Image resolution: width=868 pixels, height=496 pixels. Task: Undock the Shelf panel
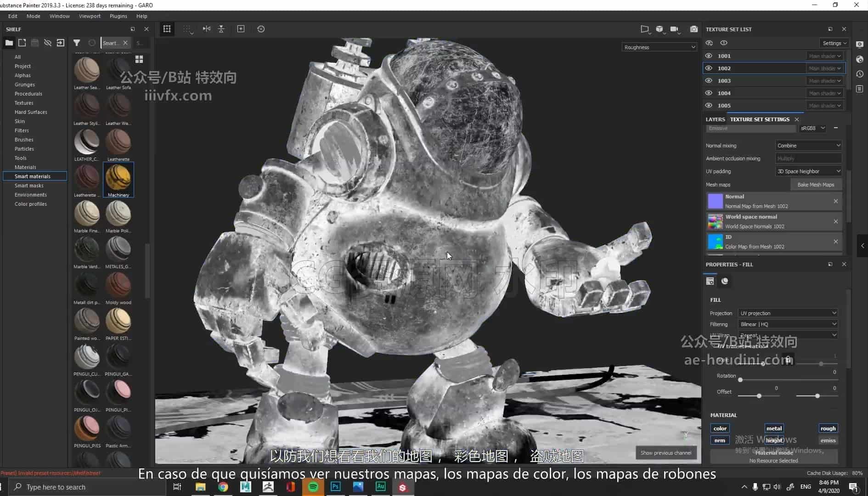pyautogui.click(x=133, y=29)
